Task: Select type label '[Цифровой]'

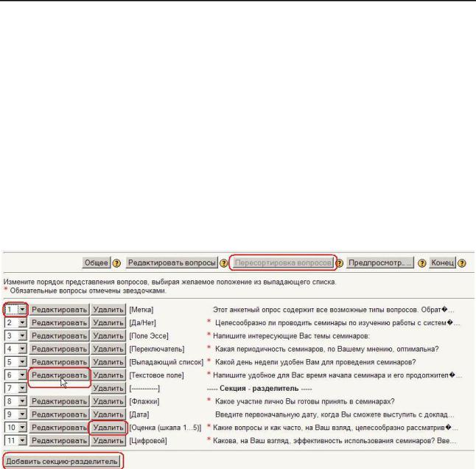Action: (148, 441)
